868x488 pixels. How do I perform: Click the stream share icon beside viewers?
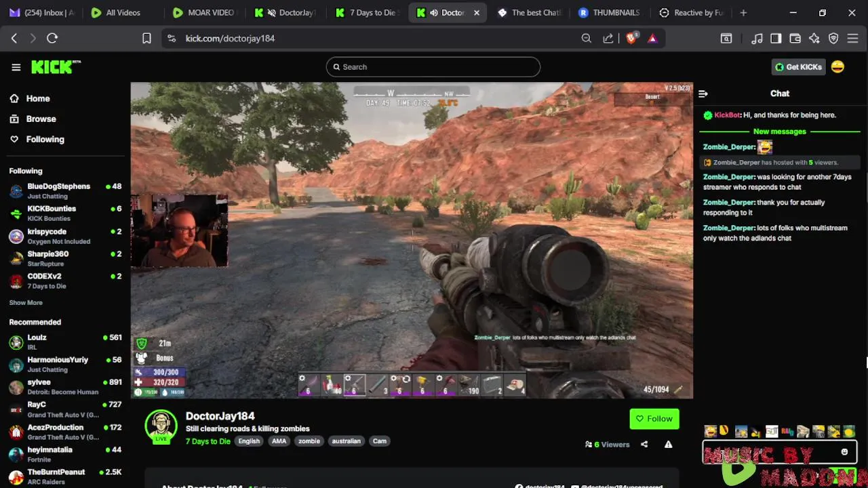coord(644,445)
